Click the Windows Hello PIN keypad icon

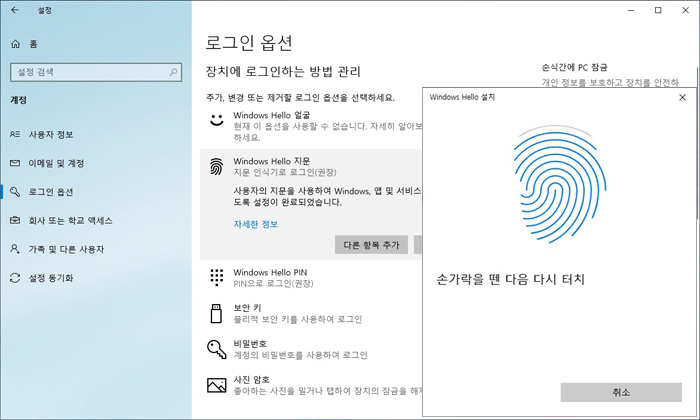pos(217,277)
